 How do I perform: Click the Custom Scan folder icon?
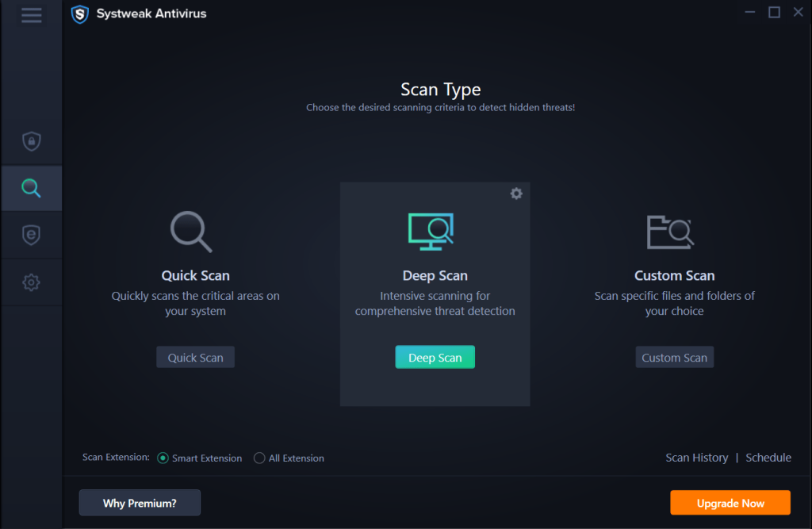670,232
